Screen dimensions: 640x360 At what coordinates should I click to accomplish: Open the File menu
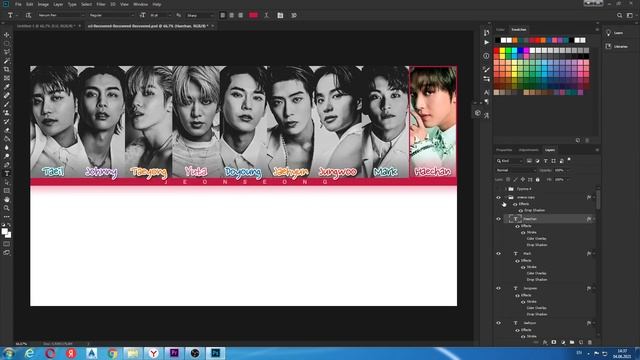click(x=18, y=4)
